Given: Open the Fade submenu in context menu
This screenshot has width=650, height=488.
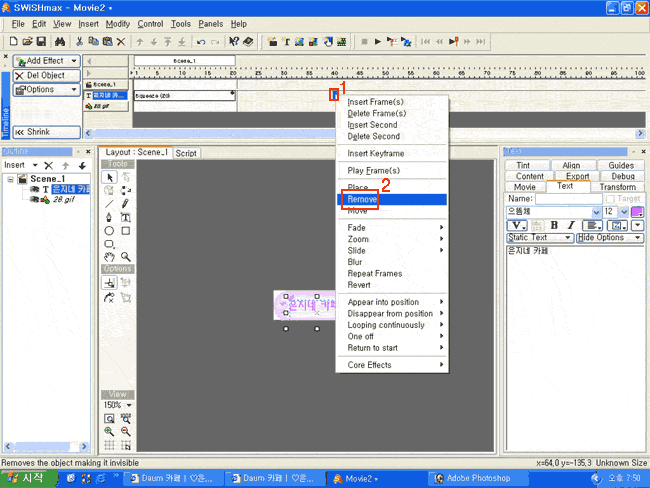Looking at the screenshot, I should coord(392,228).
